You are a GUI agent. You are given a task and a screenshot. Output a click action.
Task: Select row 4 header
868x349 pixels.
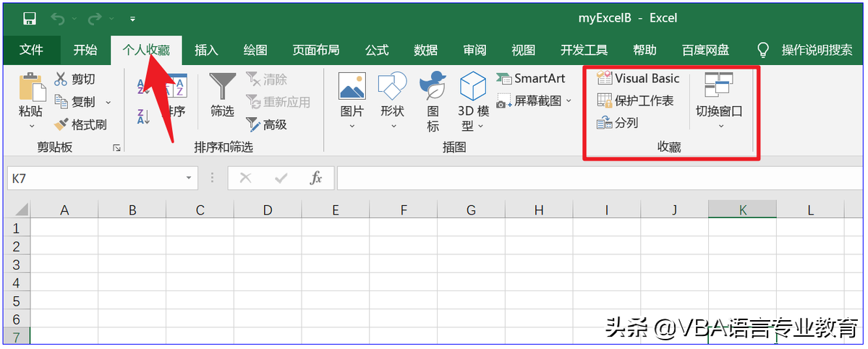tap(17, 282)
